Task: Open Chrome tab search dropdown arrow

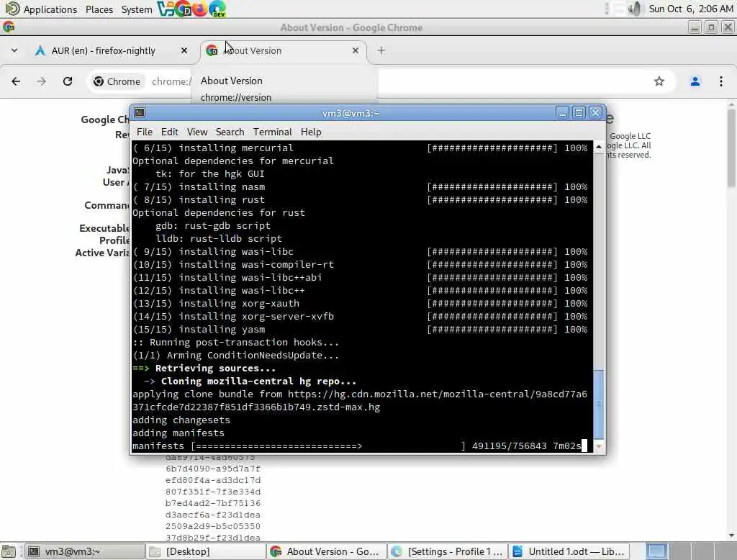Action: pyautogui.click(x=14, y=50)
